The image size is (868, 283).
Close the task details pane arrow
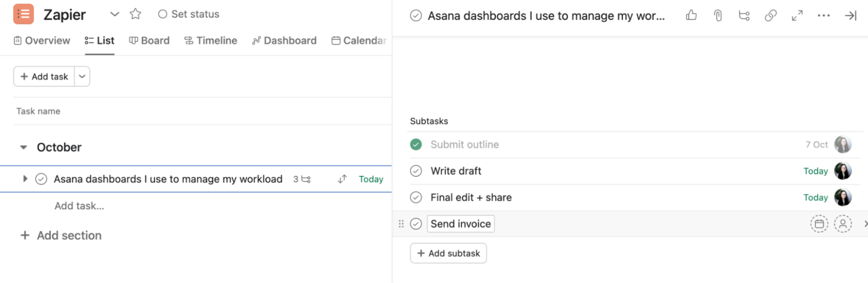tap(851, 15)
